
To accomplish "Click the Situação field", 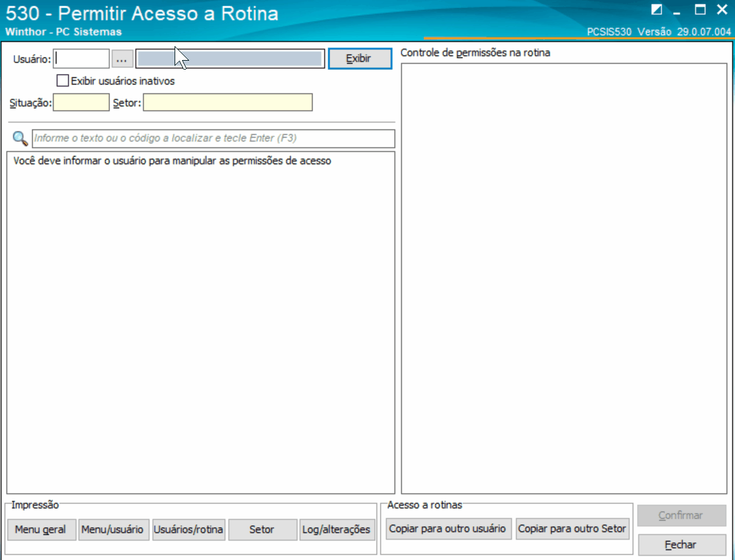I will pyautogui.click(x=81, y=102).
